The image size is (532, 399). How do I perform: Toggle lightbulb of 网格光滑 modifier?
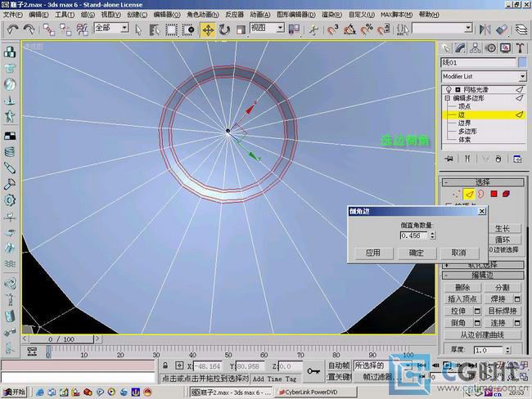coord(449,89)
